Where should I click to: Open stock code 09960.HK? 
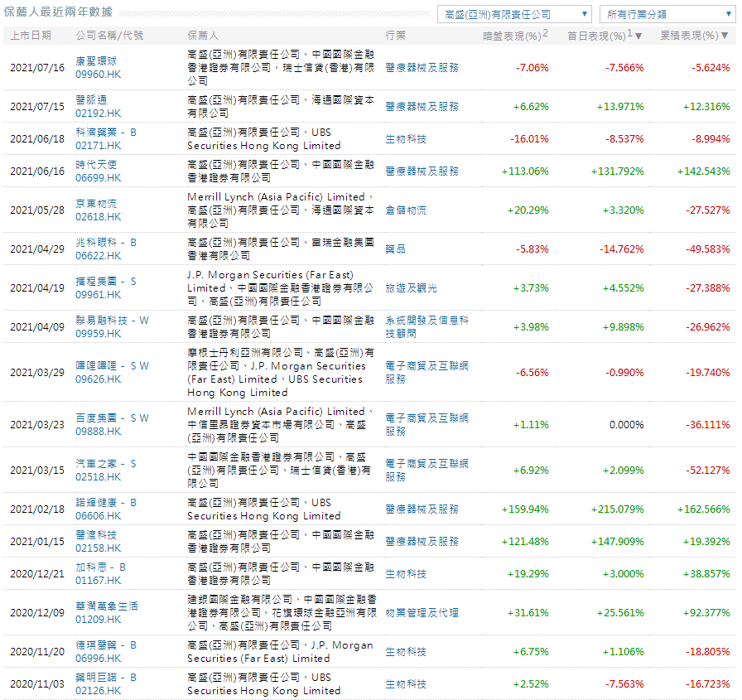99,75
